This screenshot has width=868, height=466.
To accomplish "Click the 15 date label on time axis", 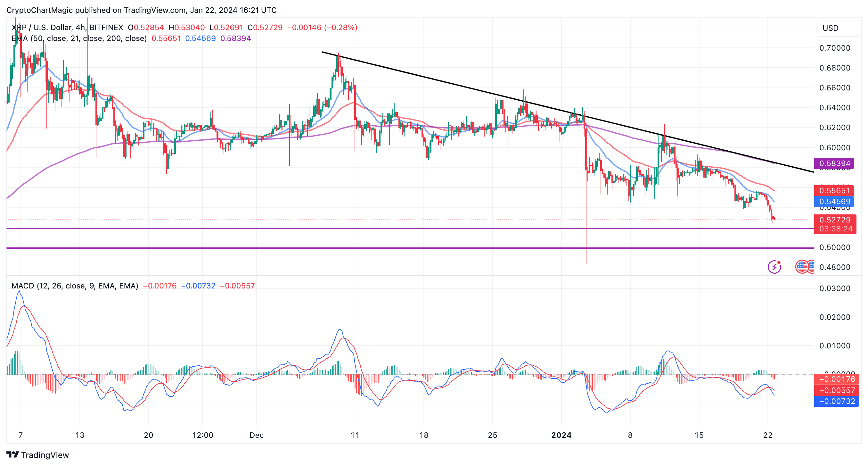I will click(x=699, y=435).
